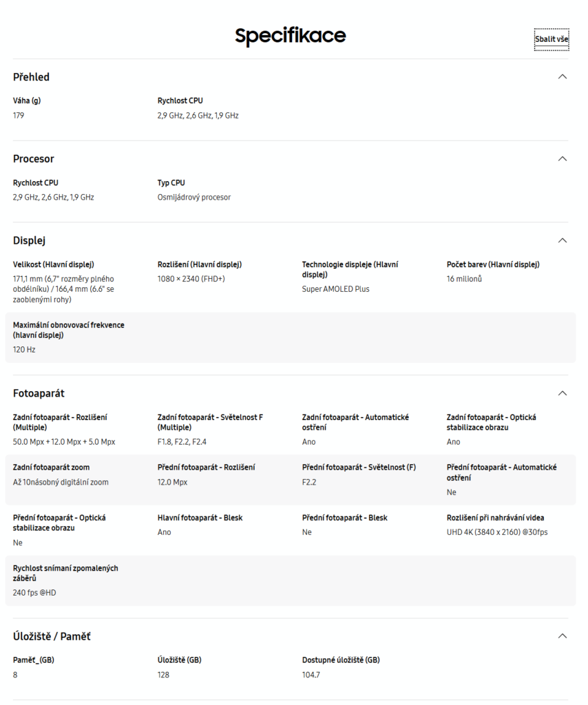Screen dimensions: 588x705
Task: Collapse the Displej section chevron arrow
Action: pyautogui.click(x=563, y=240)
